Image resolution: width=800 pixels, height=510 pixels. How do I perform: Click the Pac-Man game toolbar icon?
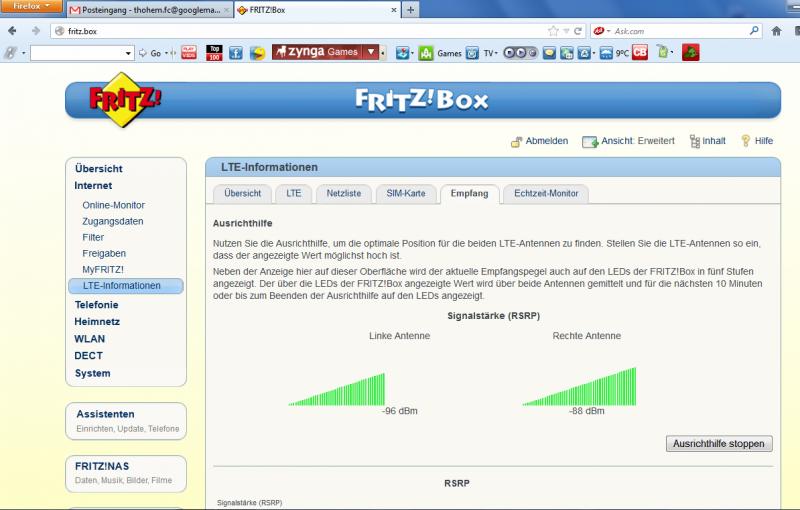pyautogui.click(x=257, y=53)
